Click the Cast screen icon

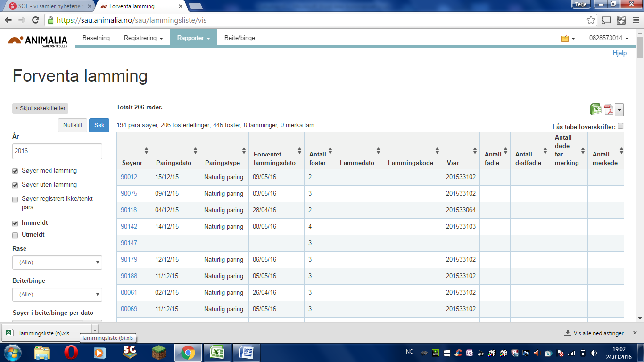click(x=606, y=20)
